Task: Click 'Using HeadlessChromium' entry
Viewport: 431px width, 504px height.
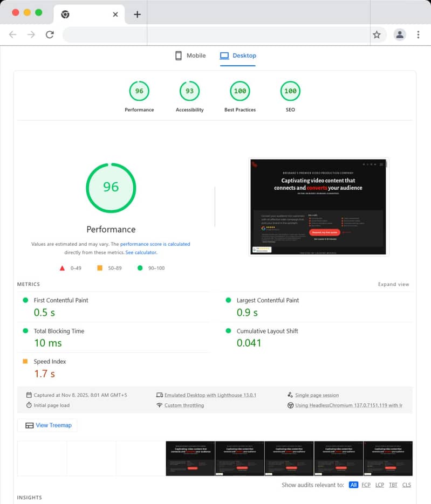Action: pyautogui.click(x=348, y=405)
